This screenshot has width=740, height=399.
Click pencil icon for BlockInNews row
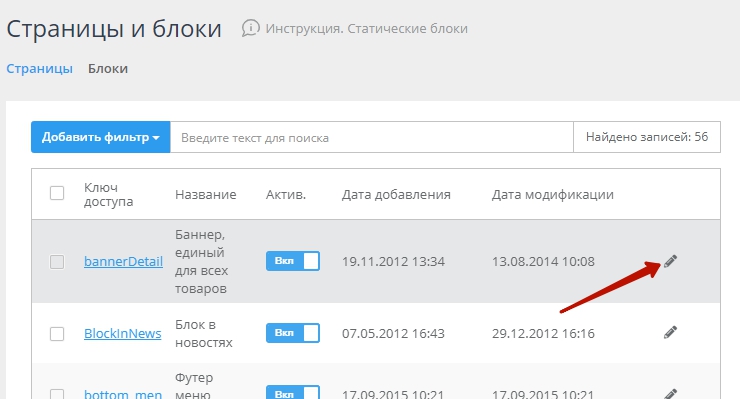click(670, 332)
